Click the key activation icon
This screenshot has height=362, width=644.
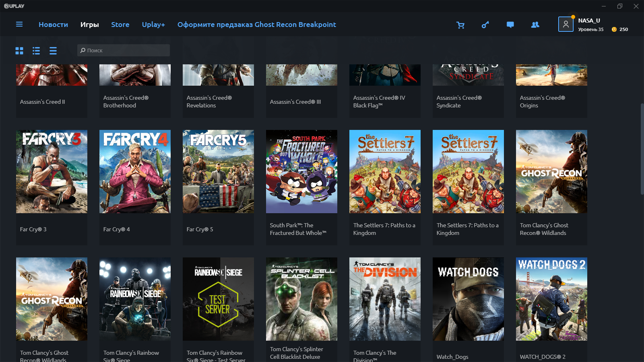tap(485, 25)
